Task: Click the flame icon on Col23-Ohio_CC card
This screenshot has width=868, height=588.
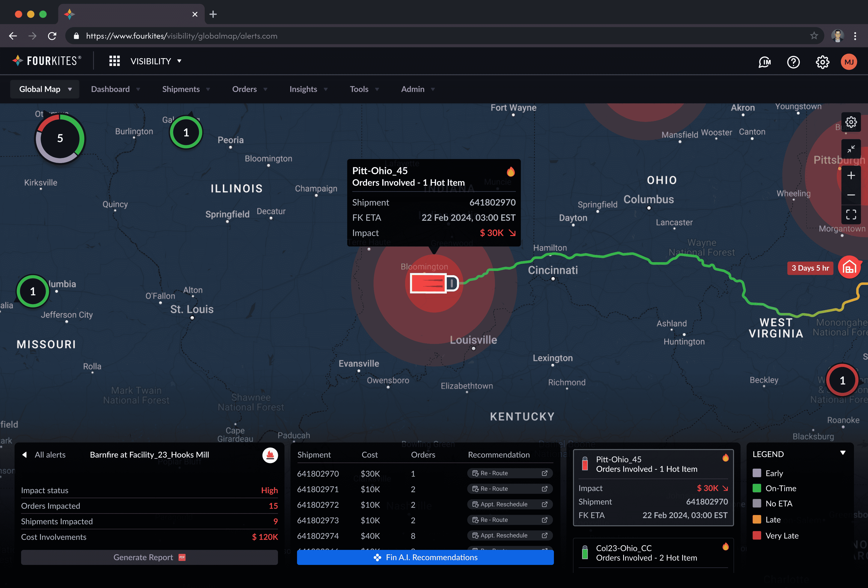Action: click(725, 547)
